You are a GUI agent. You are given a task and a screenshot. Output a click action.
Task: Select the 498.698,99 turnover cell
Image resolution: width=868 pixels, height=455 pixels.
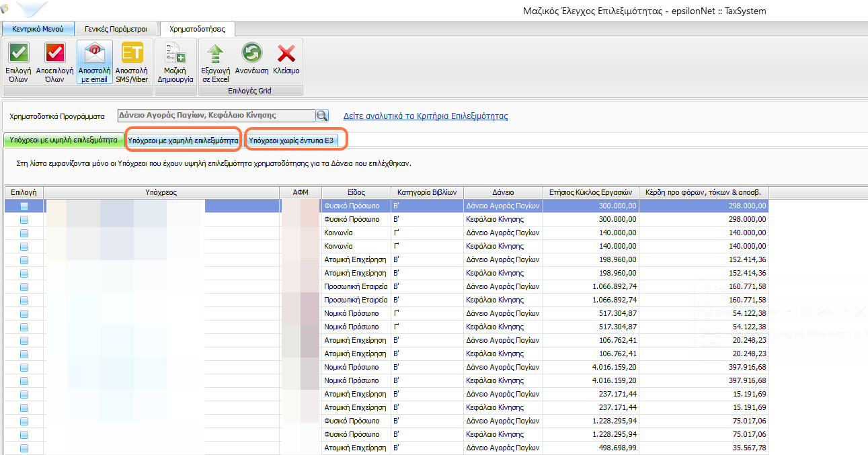click(x=591, y=448)
